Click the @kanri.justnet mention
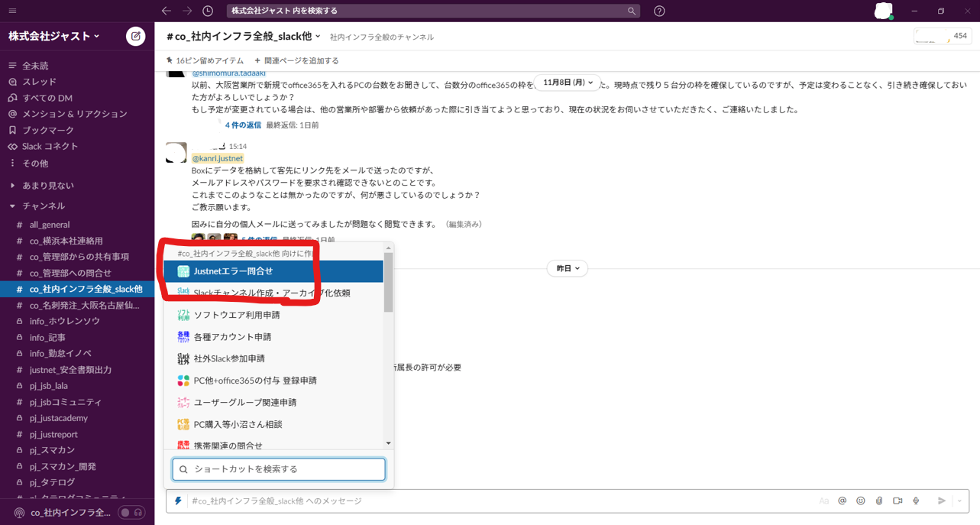The image size is (980, 525). coord(218,158)
